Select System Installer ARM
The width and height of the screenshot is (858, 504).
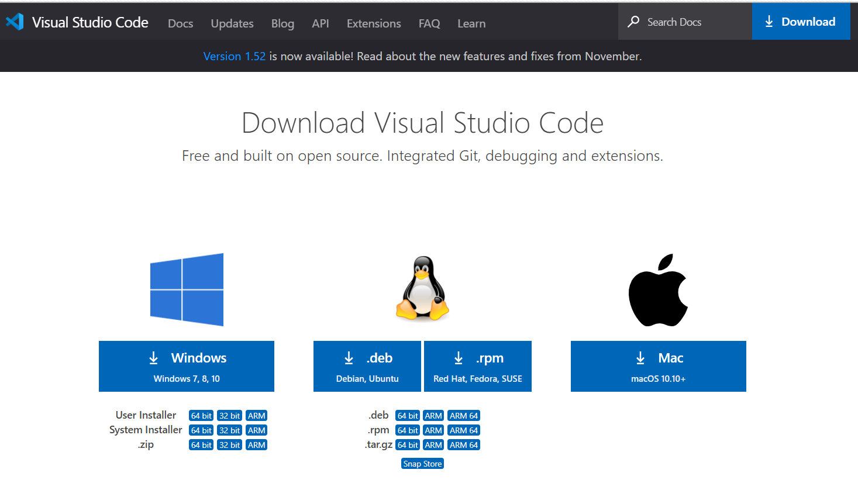[257, 430]
